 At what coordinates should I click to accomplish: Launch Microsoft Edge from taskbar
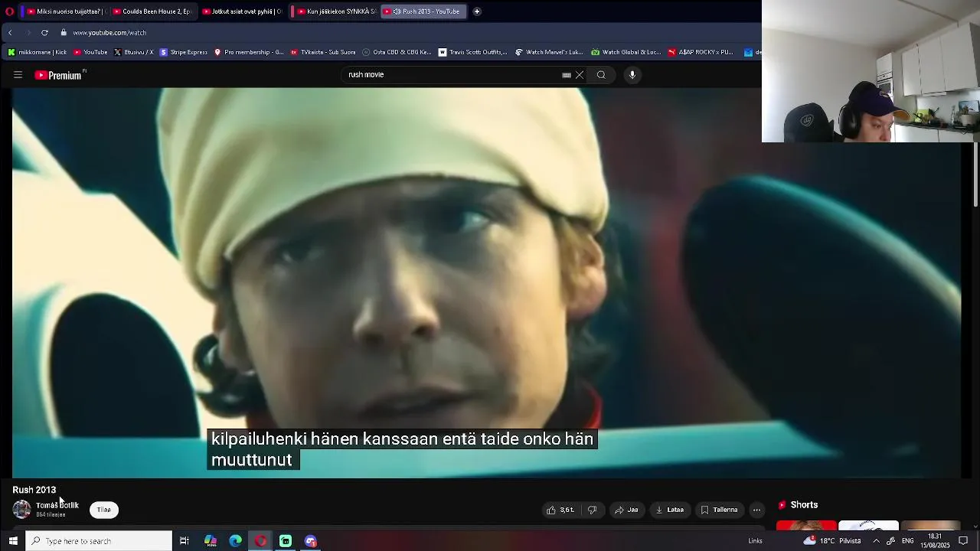coord(236,541)
